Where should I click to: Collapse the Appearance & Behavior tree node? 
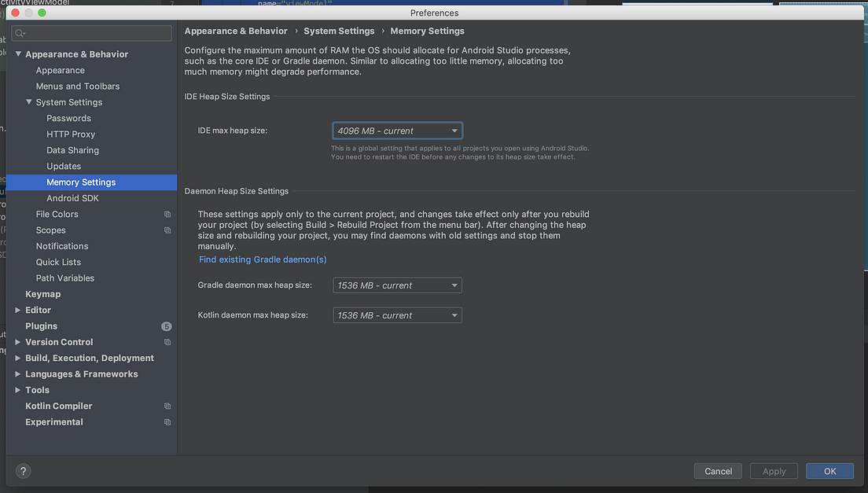18,54
